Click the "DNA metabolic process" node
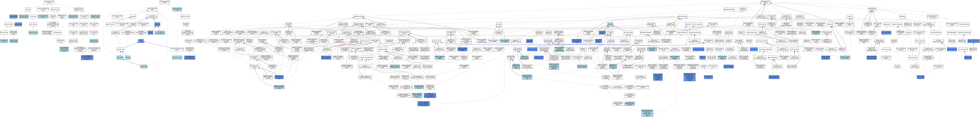 click(x=254, y=58)
